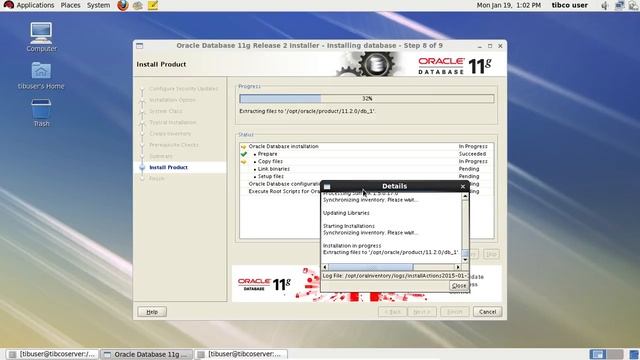The image size is (640, 360).
Task: Click the first workspace switcher box
Action: coord(598,354)
